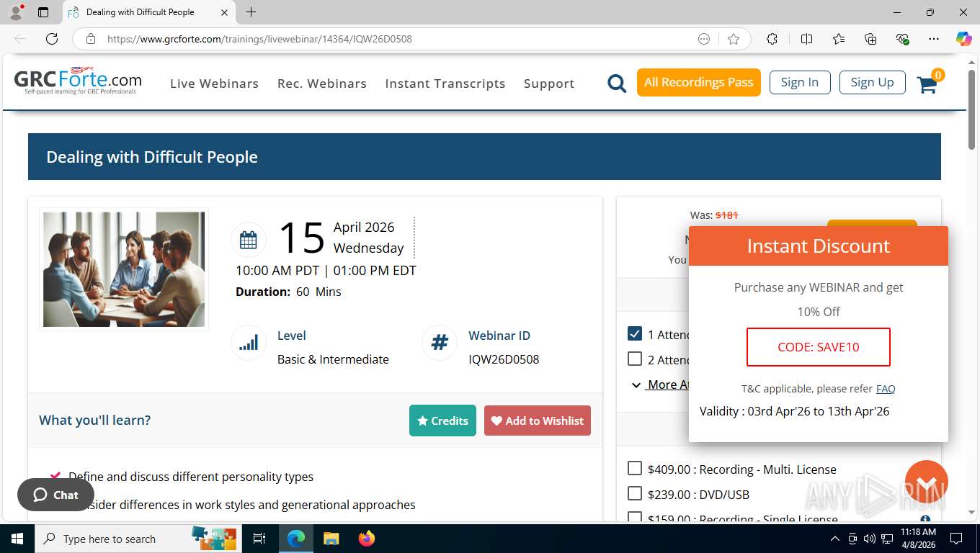Viewport: 980px width, 553px height.
Task: Open Copilot sidebar icon
Action: 964,39
